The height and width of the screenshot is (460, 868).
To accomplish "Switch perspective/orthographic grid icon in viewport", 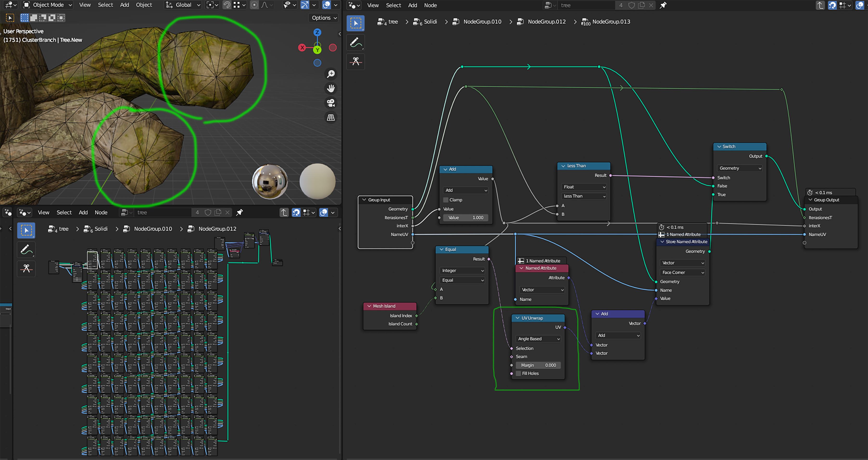I will tap(331, 118).
